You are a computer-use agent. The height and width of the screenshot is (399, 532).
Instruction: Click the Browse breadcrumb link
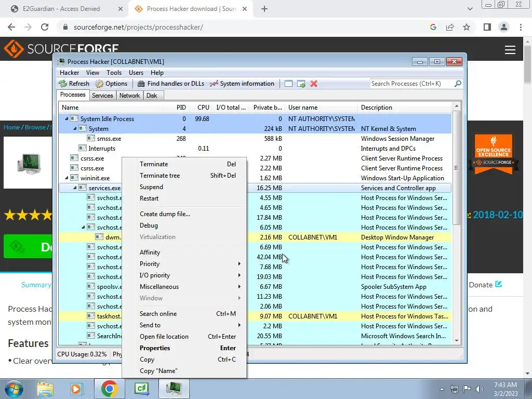coord(35,127)
